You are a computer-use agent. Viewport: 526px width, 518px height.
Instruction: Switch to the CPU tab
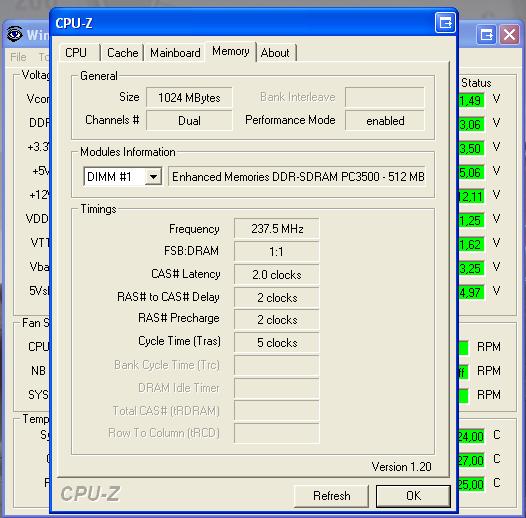tap(76, 53)
